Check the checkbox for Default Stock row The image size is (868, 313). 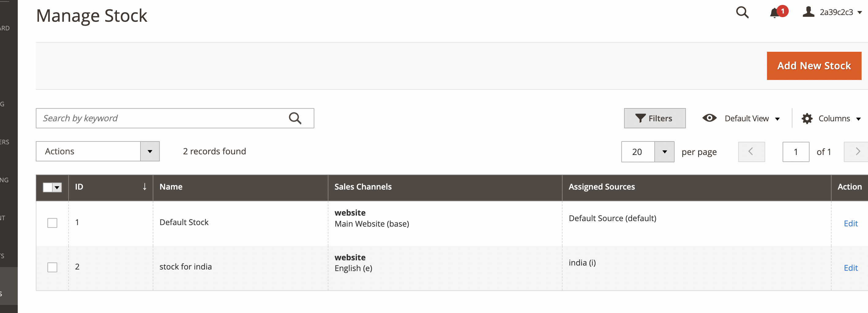click(52, 223)
